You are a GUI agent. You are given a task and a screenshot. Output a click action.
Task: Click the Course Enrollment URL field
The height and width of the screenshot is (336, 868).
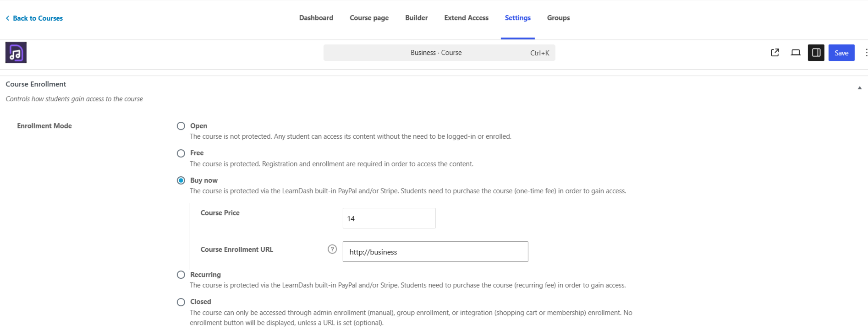(435, 252)
